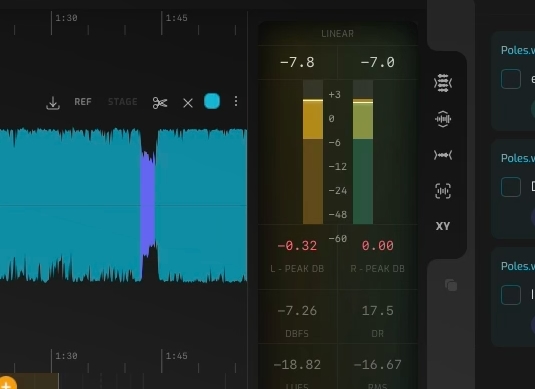Image resolution: width=535 pixels, height=389 pixels.
Task: Click the R - PEAK DB label
Action: (378, 269)
